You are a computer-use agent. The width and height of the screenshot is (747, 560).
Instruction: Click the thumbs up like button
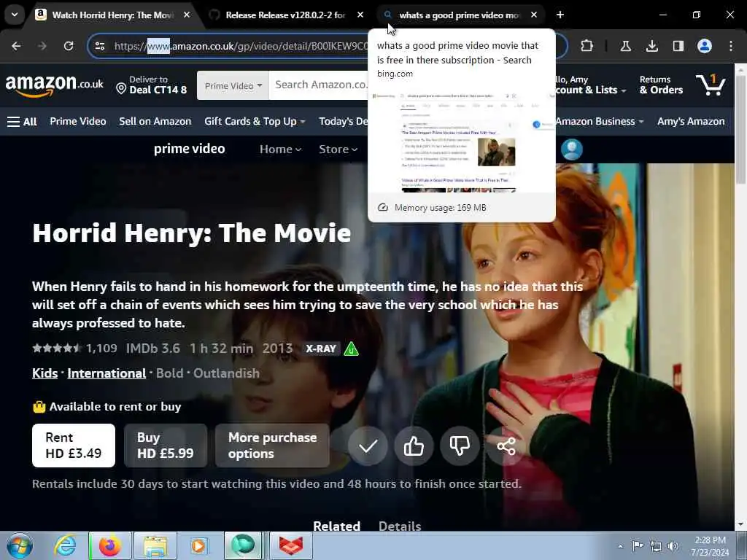click(414, 446)
